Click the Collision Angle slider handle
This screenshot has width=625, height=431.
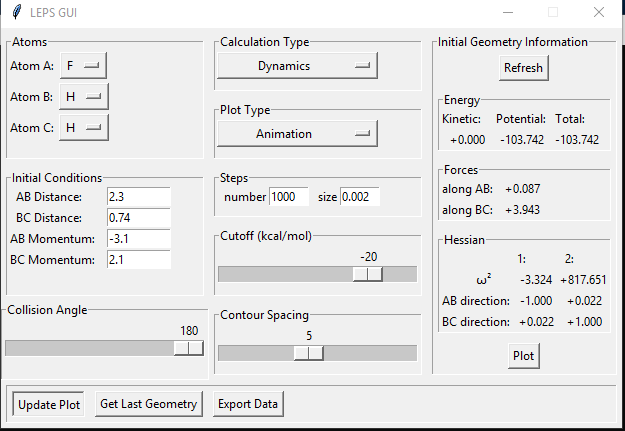pyautogui.click(x=188, y=348)
